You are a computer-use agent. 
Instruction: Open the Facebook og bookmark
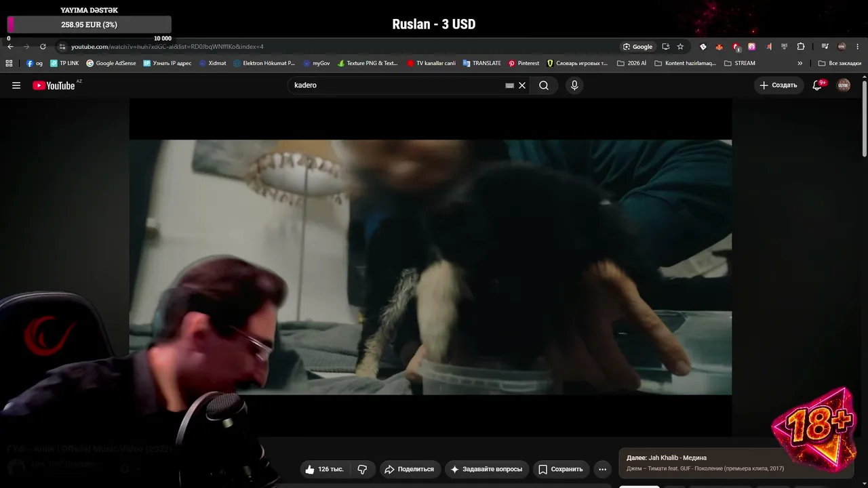(34, 63)
